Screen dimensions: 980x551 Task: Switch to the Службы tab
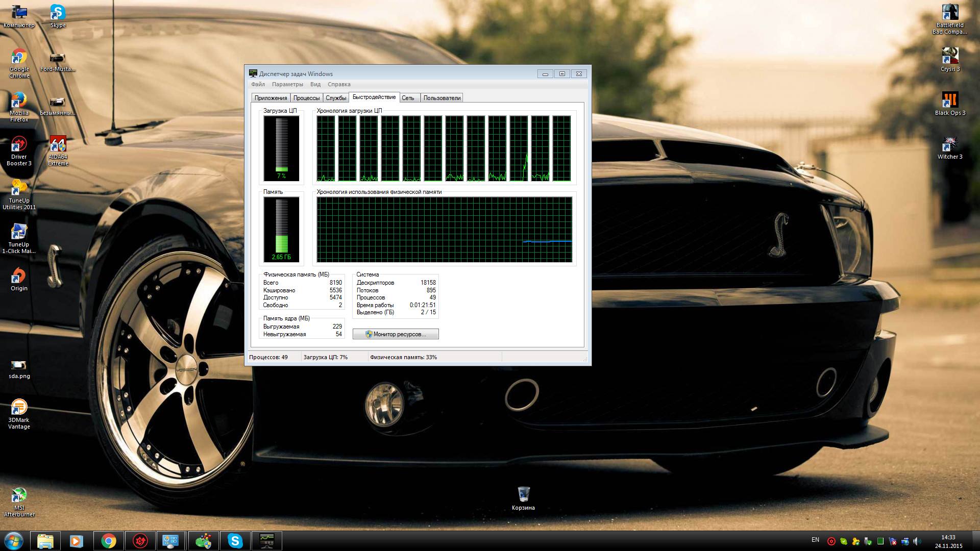pos(336,98)
